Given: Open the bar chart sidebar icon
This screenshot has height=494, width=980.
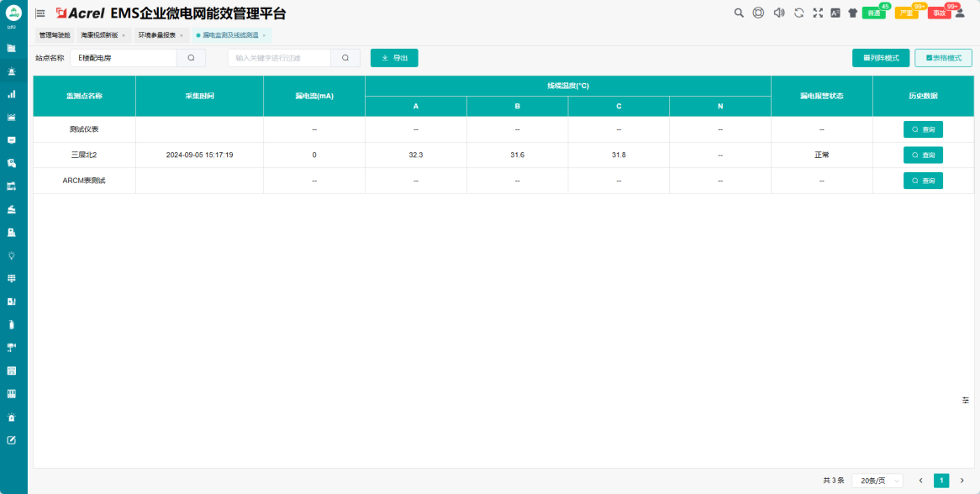Looking at the screenshot, I should pos(11,94).
